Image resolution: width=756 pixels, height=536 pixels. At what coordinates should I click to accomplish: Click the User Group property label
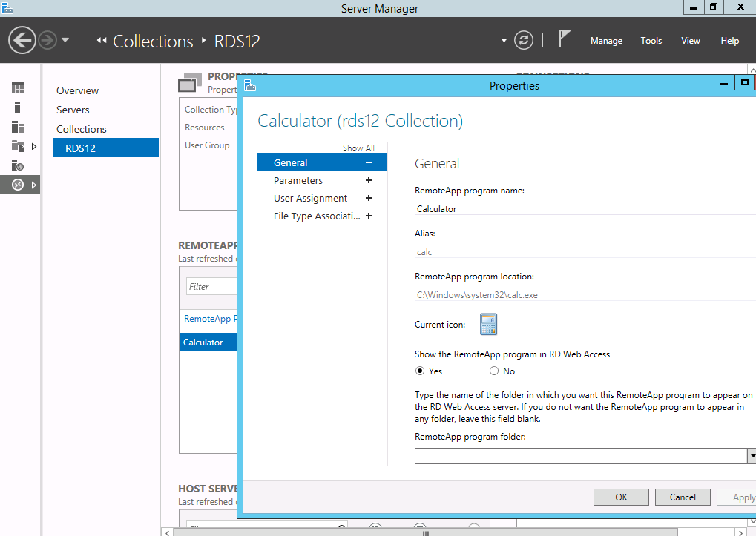pyautogui.click(x=207, y=145)
